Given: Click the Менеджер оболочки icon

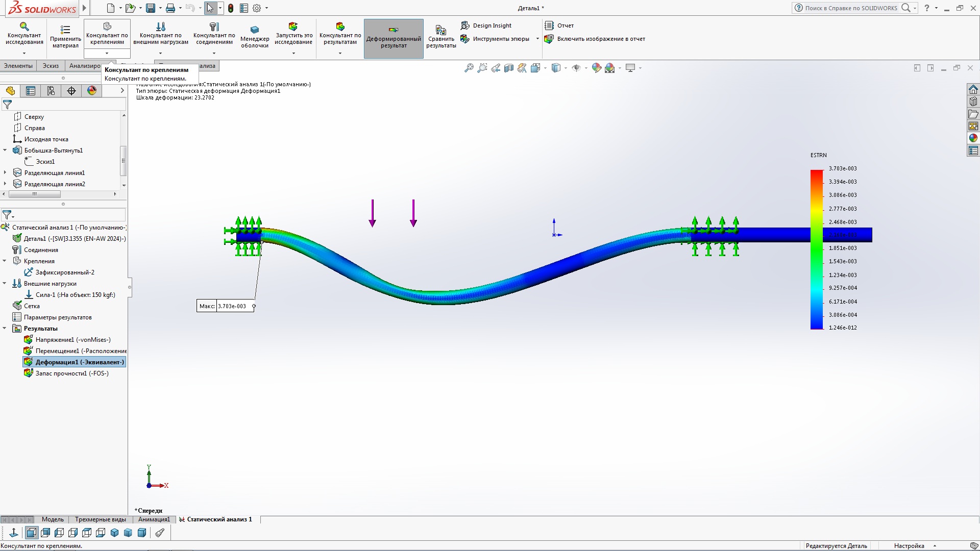Looking at the screenshot, I should pyautogui.click(x=254, y=29).
